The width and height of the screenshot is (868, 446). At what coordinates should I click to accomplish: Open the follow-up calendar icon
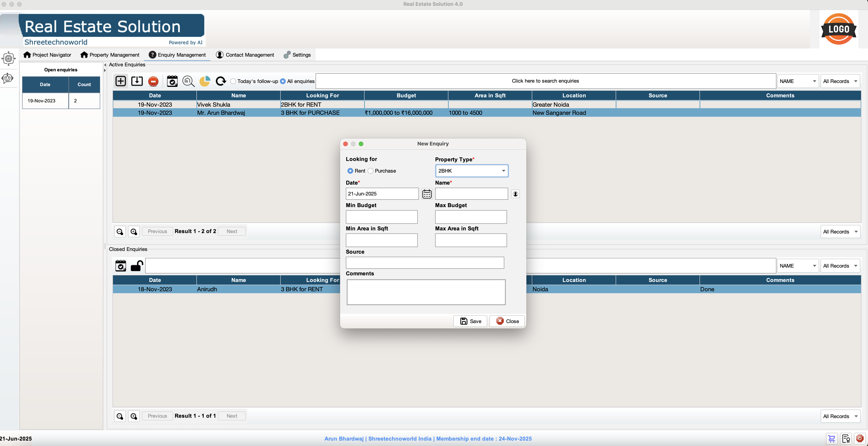click(172, 81)
